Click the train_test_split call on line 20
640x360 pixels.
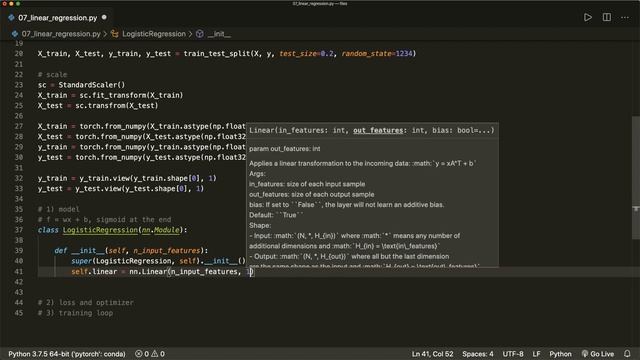click(217, 53)
